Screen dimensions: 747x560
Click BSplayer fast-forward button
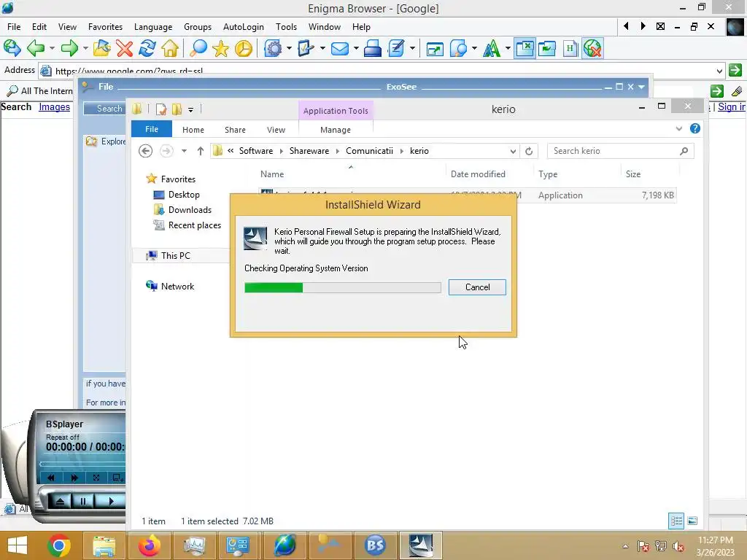pos(74,478)
